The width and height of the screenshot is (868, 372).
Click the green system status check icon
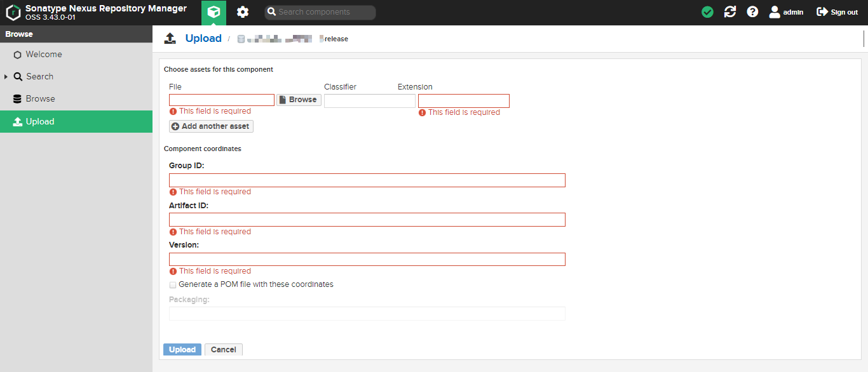point(707,12)
